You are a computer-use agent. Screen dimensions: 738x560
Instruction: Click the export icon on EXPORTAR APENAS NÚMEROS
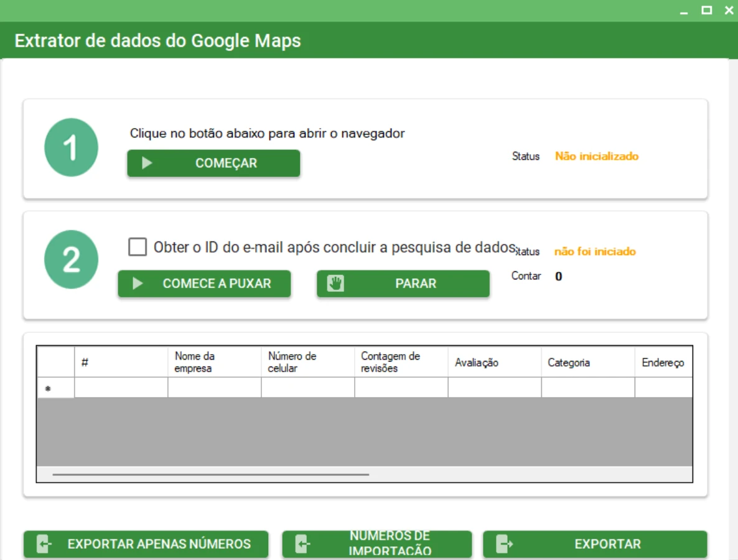(x=44, y=544)
